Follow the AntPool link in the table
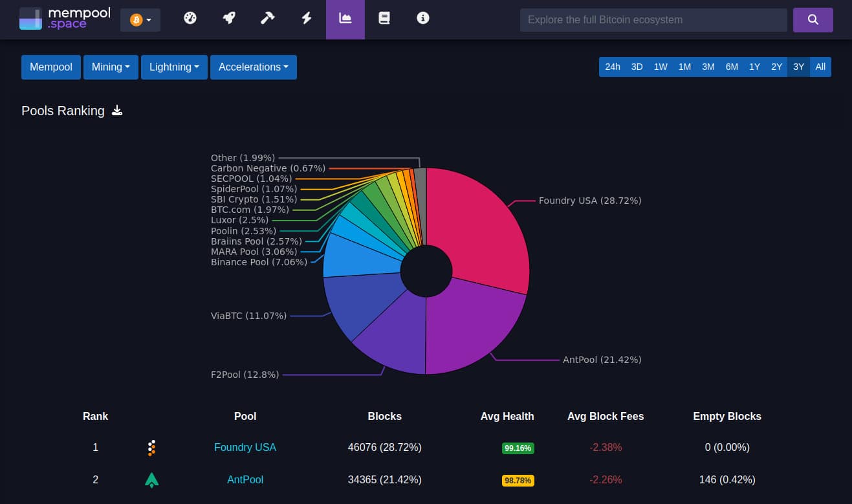 [245, 479]
